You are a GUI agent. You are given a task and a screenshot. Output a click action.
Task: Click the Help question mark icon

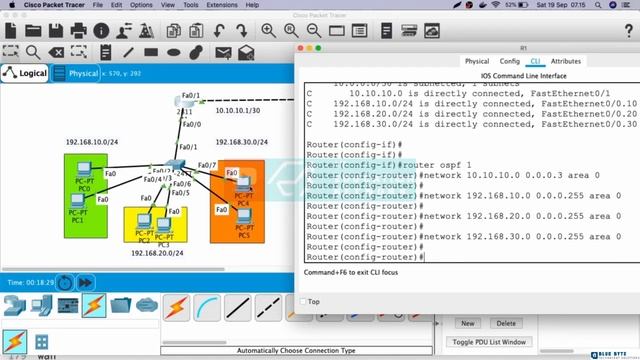[x=629, y=31]
